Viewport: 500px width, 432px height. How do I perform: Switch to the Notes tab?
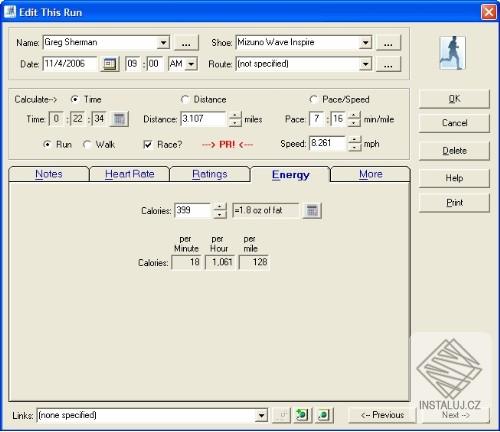[x=49, y=174]
